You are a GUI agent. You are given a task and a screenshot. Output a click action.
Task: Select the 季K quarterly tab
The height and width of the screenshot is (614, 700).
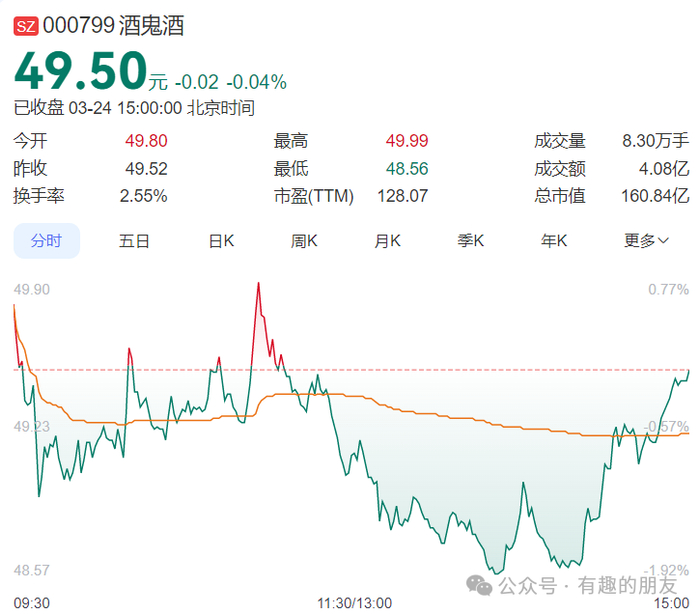471,241
